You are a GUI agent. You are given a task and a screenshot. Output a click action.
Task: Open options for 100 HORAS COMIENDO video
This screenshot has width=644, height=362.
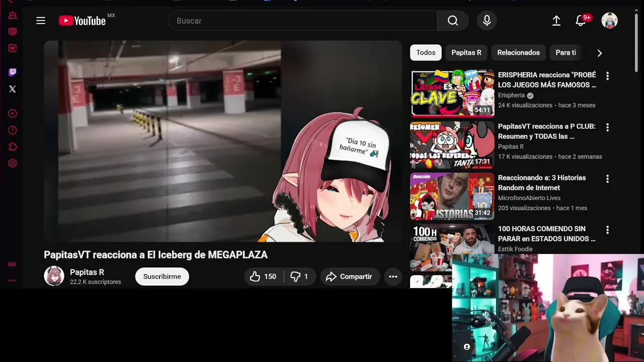click(607, 230)
